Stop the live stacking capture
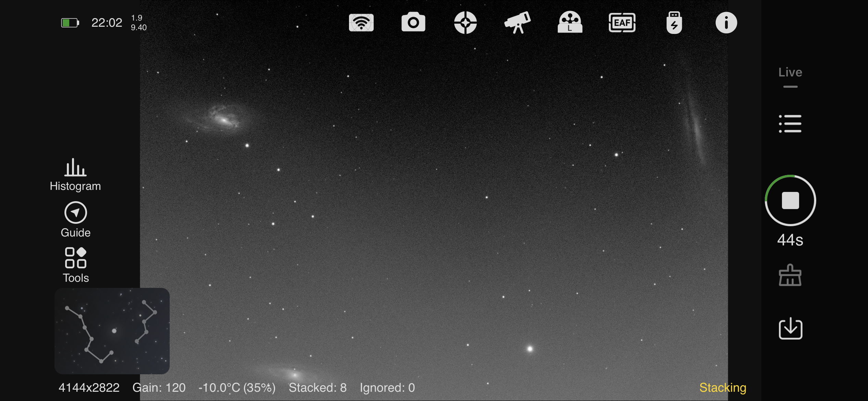 click(790, 200)
